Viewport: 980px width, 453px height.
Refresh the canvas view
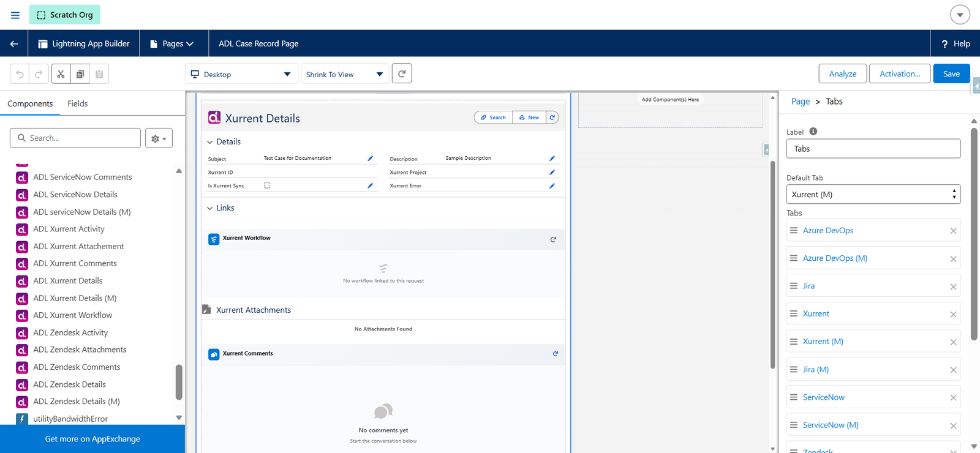[x=402, y=73]
